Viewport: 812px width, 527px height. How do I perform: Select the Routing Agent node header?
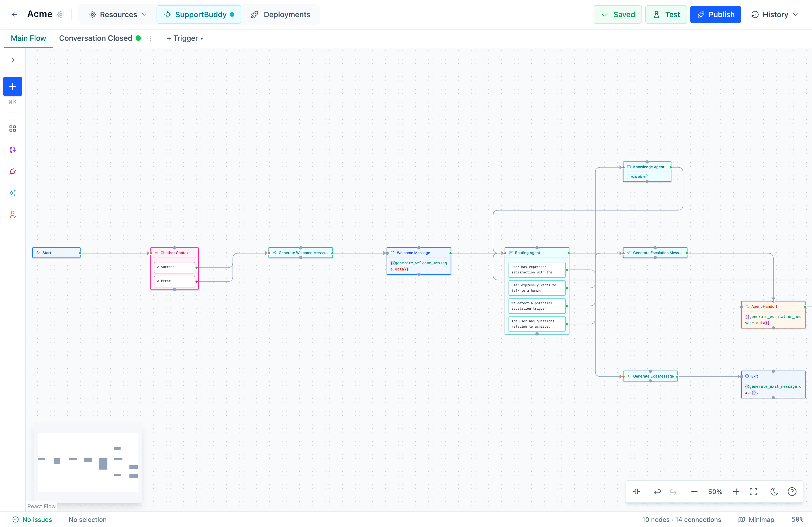tap(537, 253)
